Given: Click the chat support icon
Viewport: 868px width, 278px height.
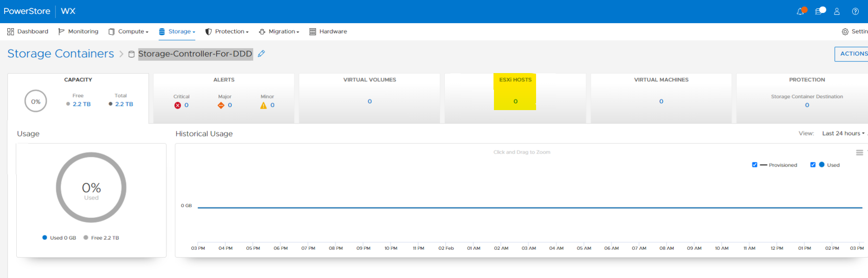Looking at the screenshot, I should pos(819,11).
